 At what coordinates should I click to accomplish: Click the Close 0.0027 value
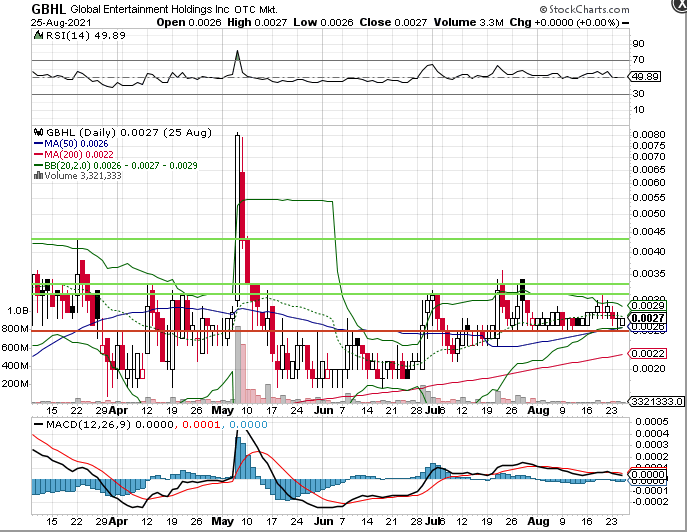(393, 22)
